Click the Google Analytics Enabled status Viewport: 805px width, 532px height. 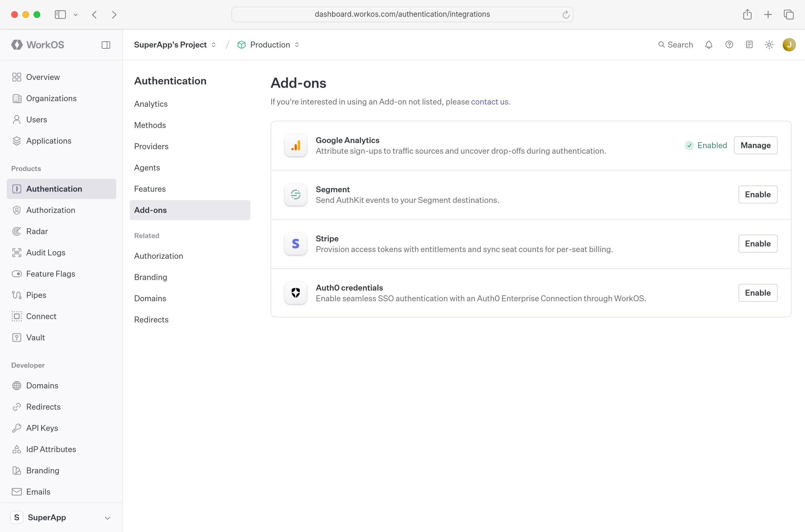[706, 146]
